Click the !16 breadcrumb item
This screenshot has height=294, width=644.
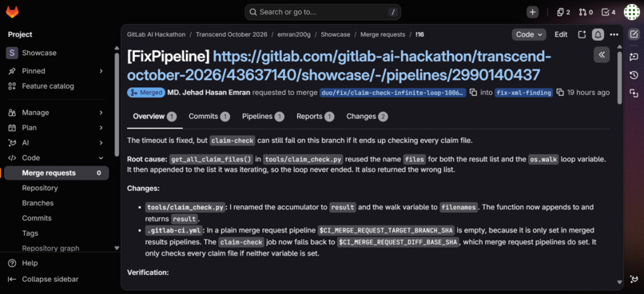pos(419,35)
